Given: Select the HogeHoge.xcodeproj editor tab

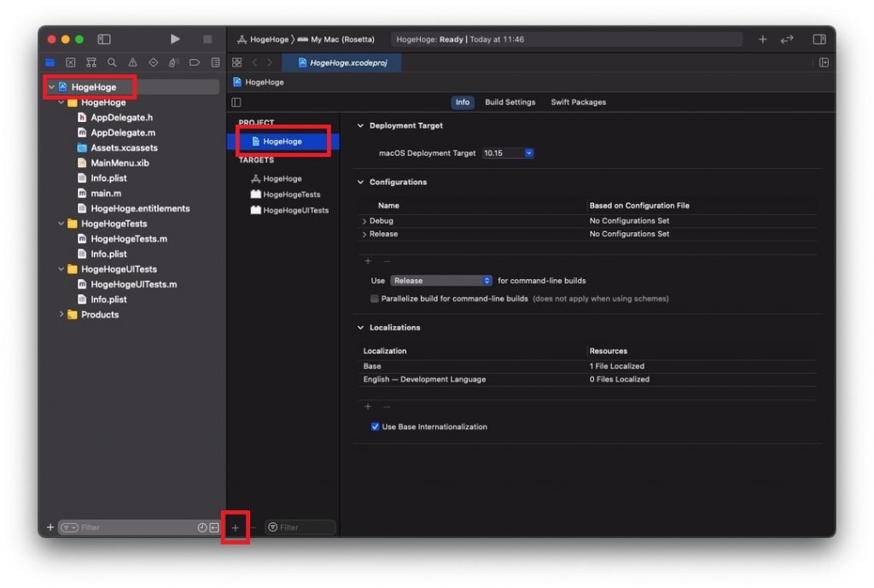Looking at the screenshot, I should 342,62.
